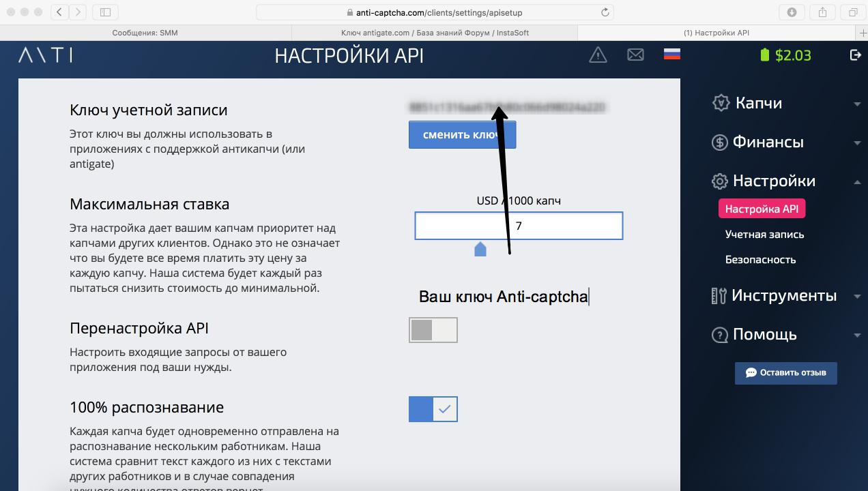The height and width of the screenshot is (491, 868).
Task: Show all tabs overview icon
Action: (853, 12)
